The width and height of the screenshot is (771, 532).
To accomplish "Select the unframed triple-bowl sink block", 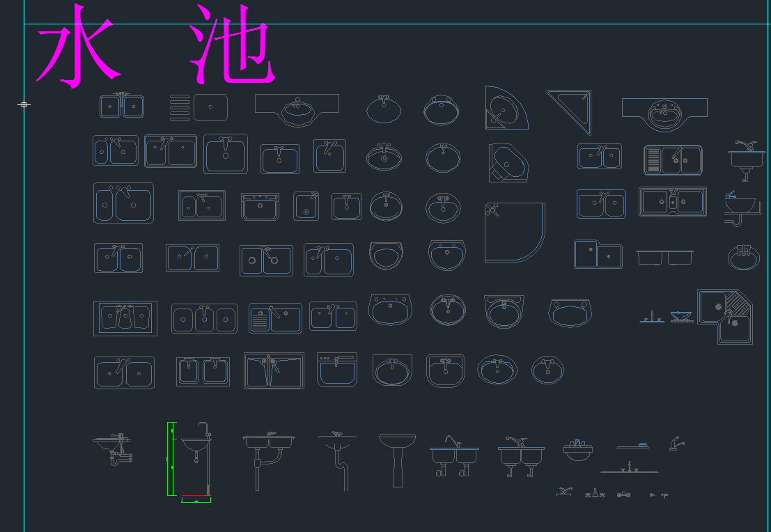I will 204,319.
